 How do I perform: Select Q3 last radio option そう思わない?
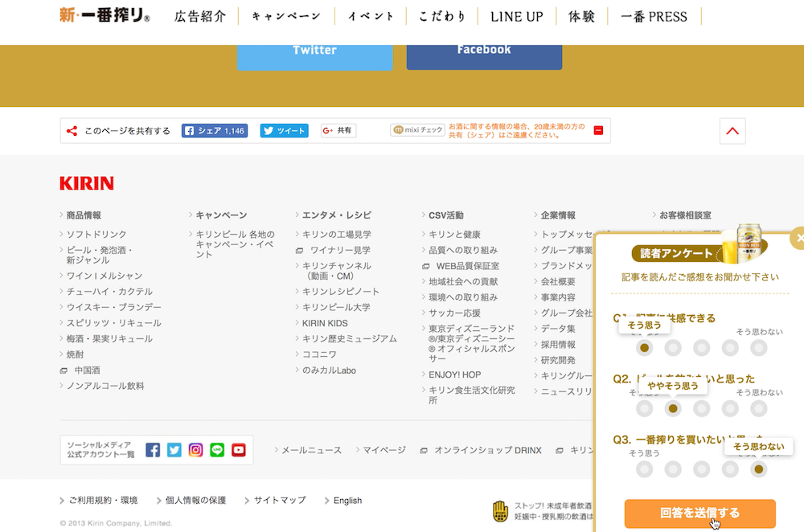pos(758,469)
